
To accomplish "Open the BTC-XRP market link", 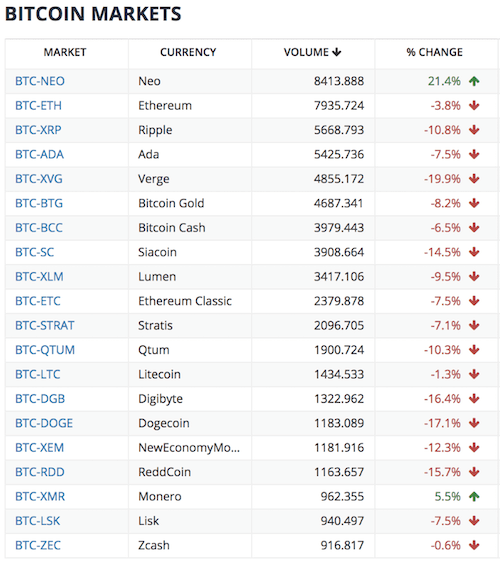I will tap(38, 130).
